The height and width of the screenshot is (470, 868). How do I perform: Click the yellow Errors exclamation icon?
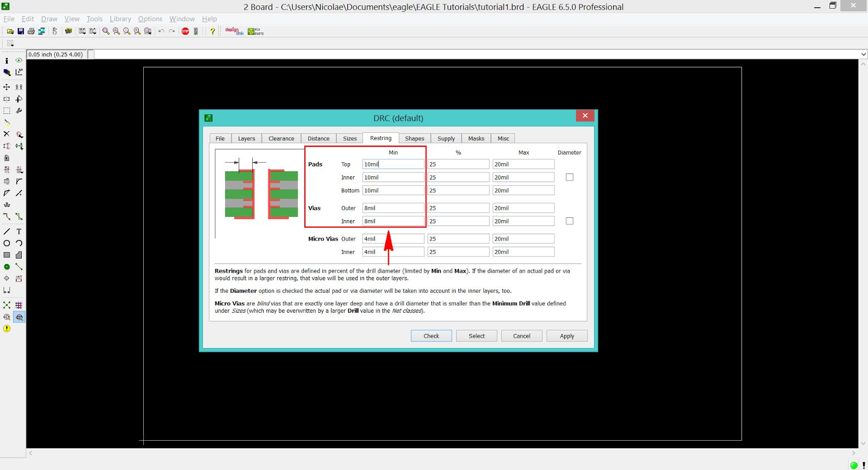coord(7,329)
